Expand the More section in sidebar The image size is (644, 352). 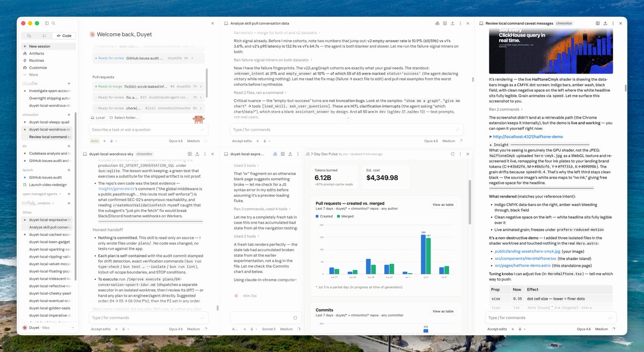(48, 75)
